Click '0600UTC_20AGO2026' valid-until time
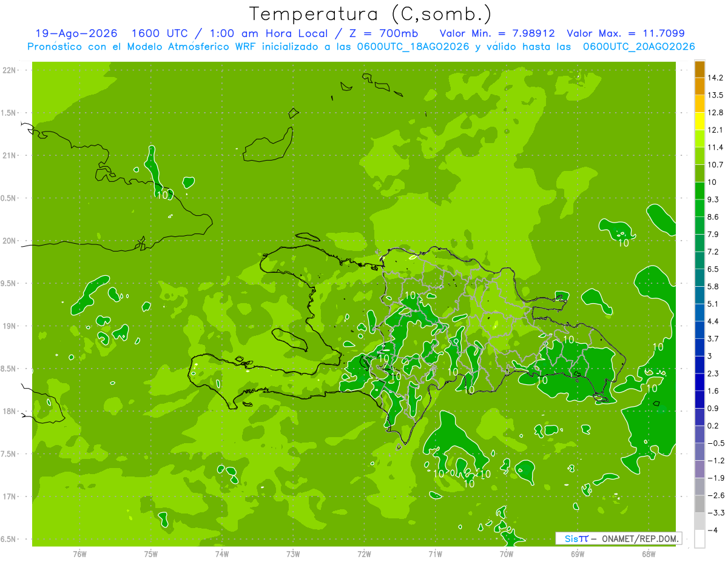This screenshot has width=728, height=562. (639, 47)
